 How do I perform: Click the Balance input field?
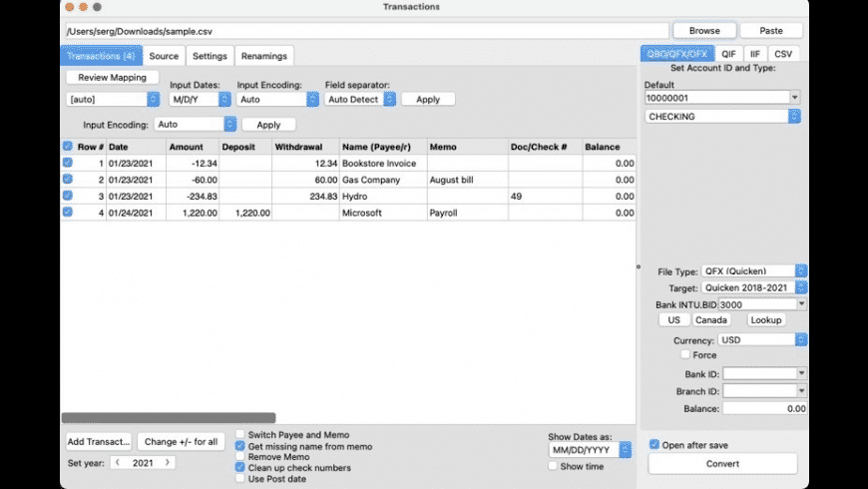pos(764,409)
